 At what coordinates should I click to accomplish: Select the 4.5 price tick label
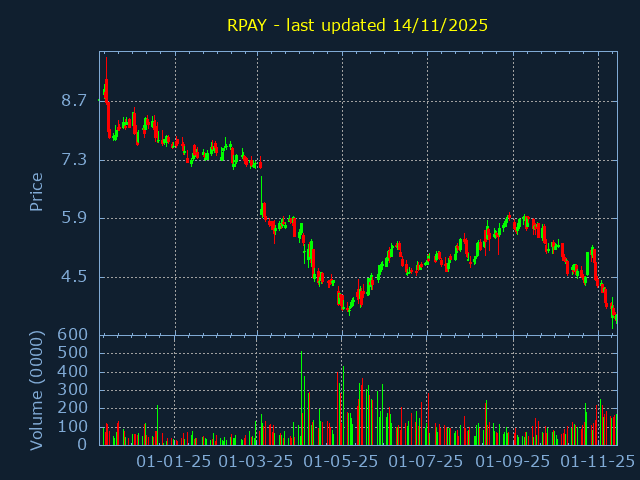click(74, 277)
